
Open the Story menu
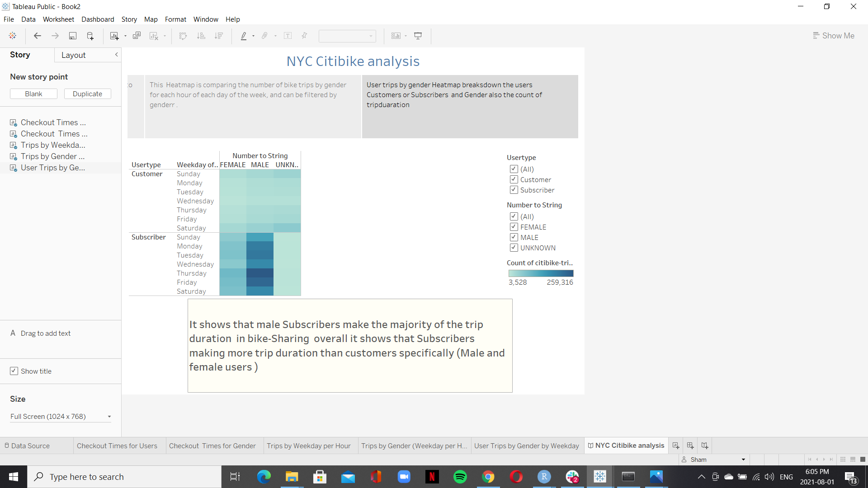click(129, 19)
